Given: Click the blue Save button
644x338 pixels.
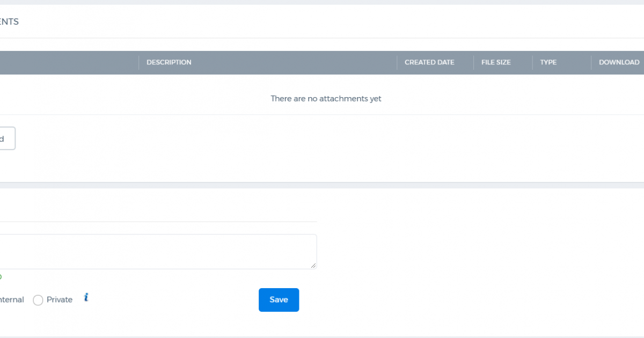Looking at the screenshot, I should point(279,300).
